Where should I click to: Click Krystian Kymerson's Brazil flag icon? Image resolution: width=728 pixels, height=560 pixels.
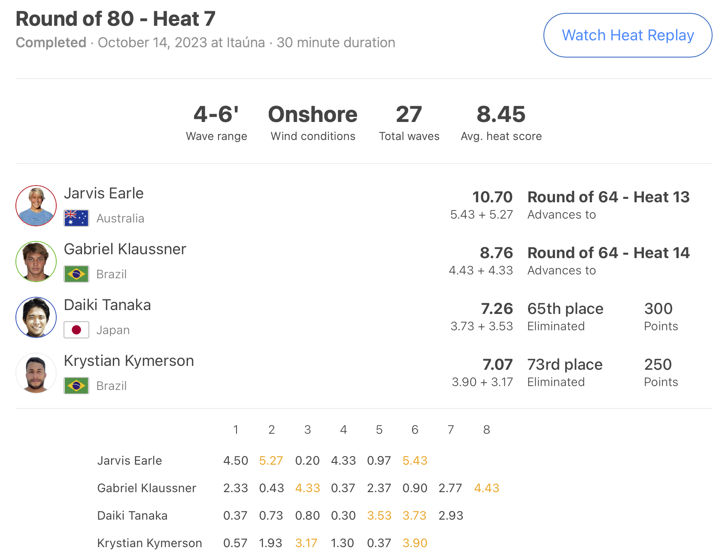tap(76, 386)
